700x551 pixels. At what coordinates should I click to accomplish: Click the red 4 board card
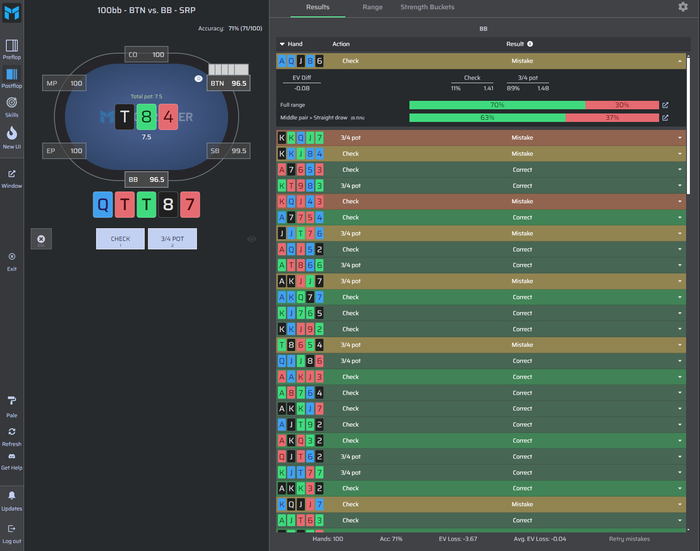168,117
